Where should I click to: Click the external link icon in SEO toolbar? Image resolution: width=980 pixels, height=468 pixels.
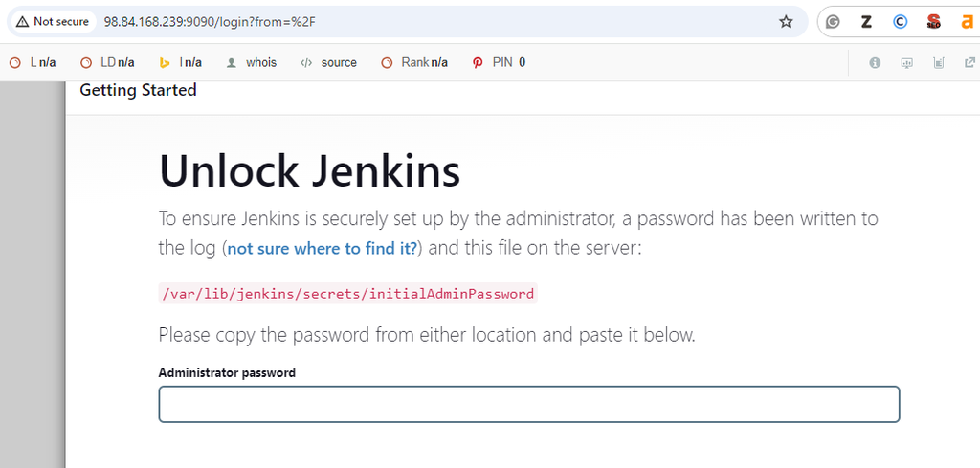click(970, 62)
